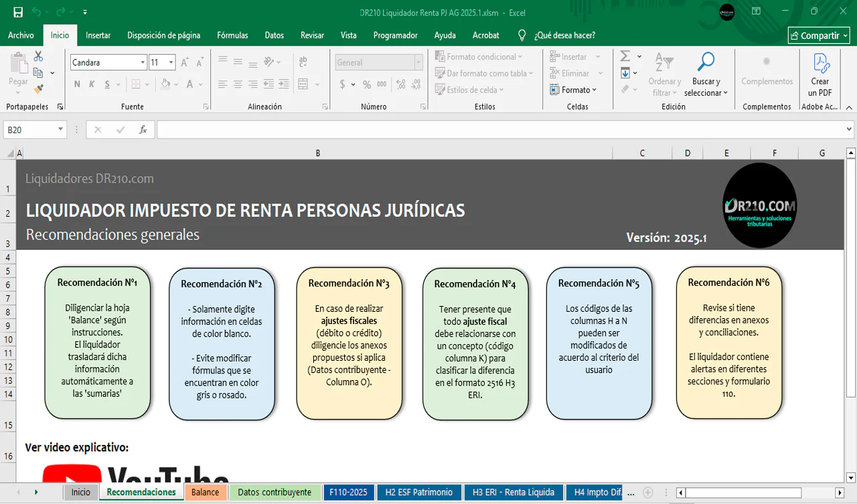Viewport: 857px width, 504px height.
Task: Expand the Formato cells dropdown
Action: pos(574,90)
